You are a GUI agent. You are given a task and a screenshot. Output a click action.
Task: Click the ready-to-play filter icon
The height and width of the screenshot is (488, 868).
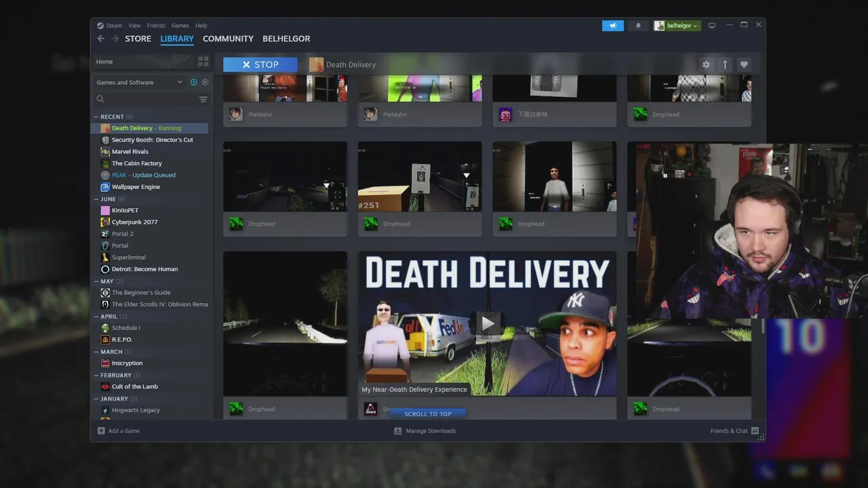click(x=205, y=82)
